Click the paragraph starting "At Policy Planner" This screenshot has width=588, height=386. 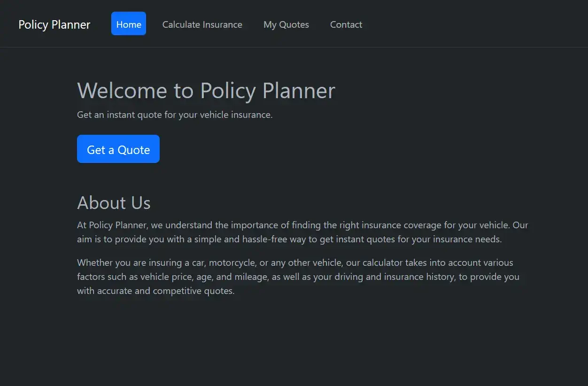coord(302,232)
